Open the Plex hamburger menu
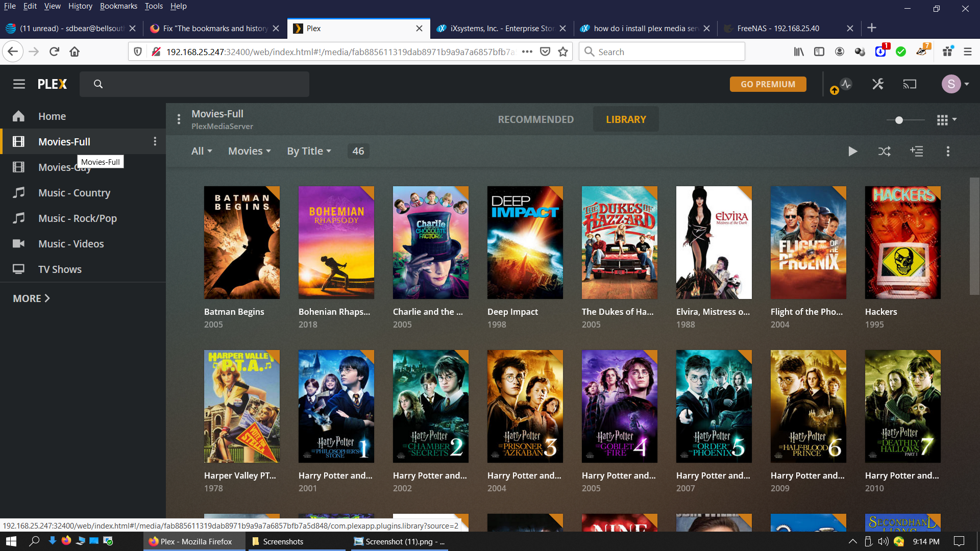Viewport: 980px width, 551px height. [19, 84]
